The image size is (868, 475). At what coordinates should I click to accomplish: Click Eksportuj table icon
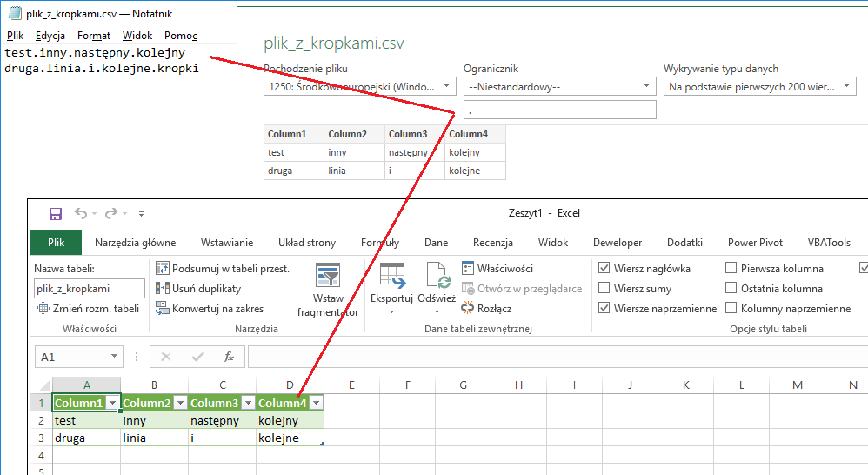pos(392,275)
